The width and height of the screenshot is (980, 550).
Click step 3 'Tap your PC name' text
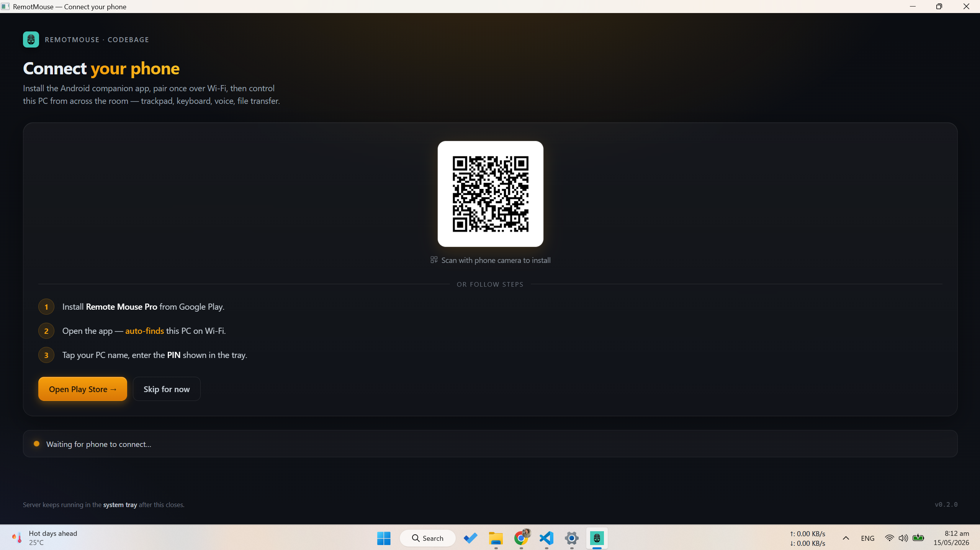click(155, 355)
